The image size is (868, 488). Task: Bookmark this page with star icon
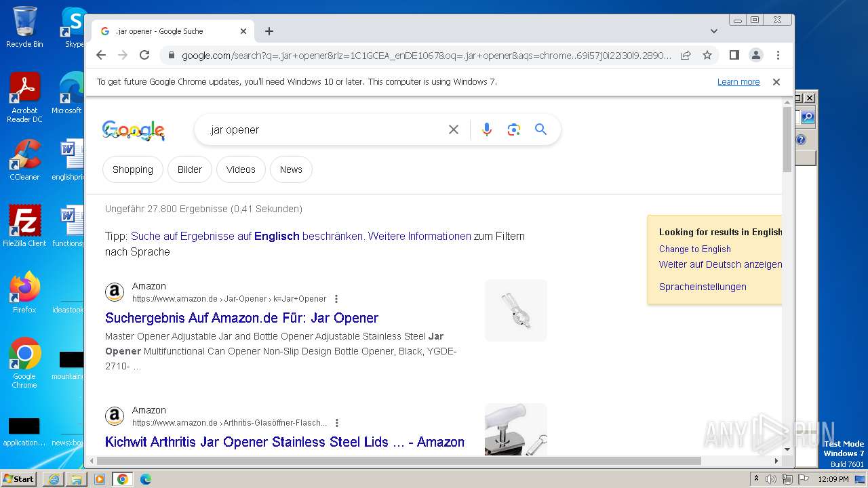[x=707, y=55]
